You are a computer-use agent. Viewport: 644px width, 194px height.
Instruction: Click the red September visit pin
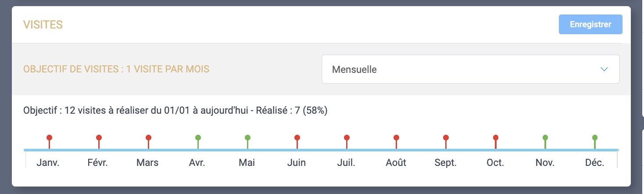(x=446, y=138)
